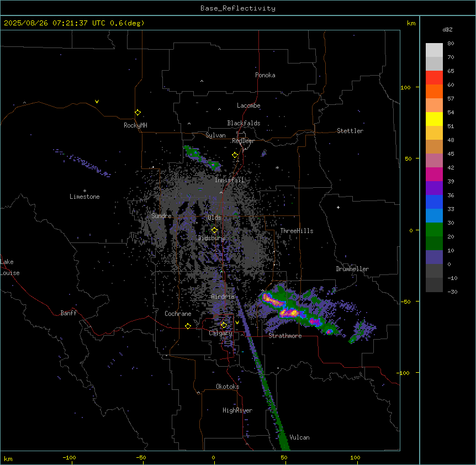Pick the bright yellow swatch in dBZ legend
The height and width of the screenshot is (465, 476).
[x=434, y=119]
